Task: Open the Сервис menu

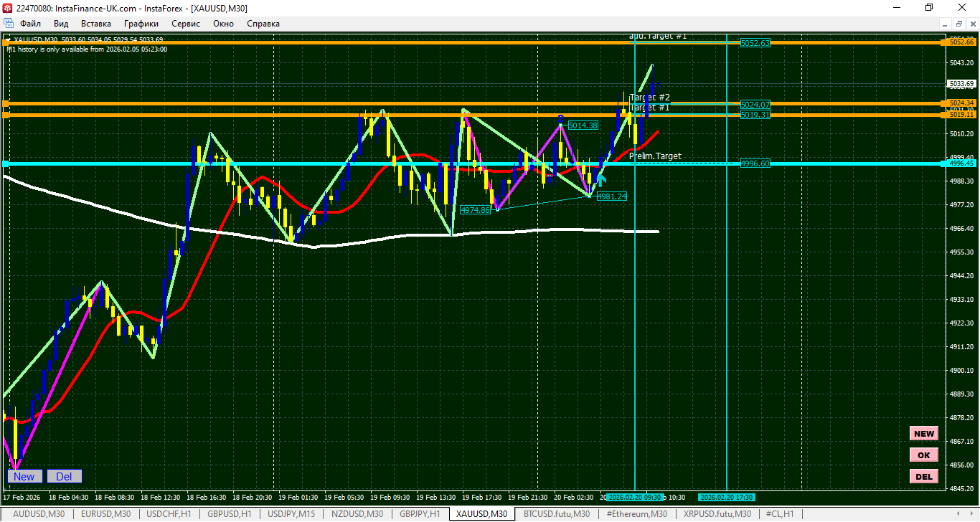Action: pyautogui.click(x=186, y=24)
